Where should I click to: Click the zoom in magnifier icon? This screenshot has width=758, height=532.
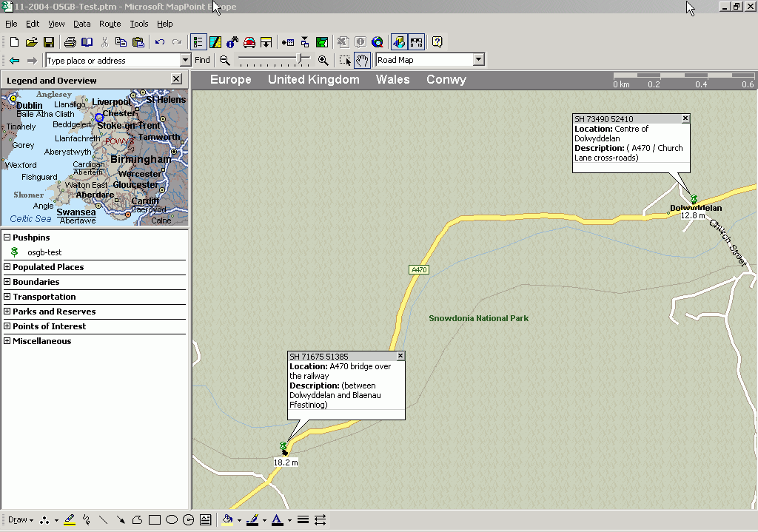point(323,61)
